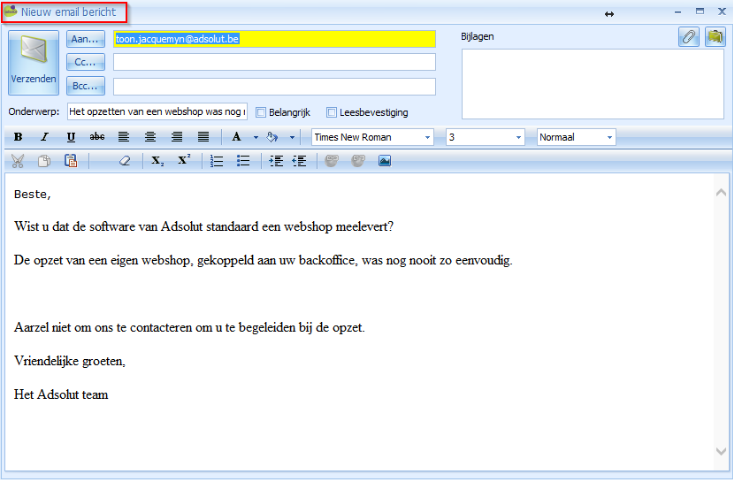Viewport: 733px width, 480px height.
Task: Click the line starting 'De opzet van een eigen webshop'
Action: click(x=263, y=260)
